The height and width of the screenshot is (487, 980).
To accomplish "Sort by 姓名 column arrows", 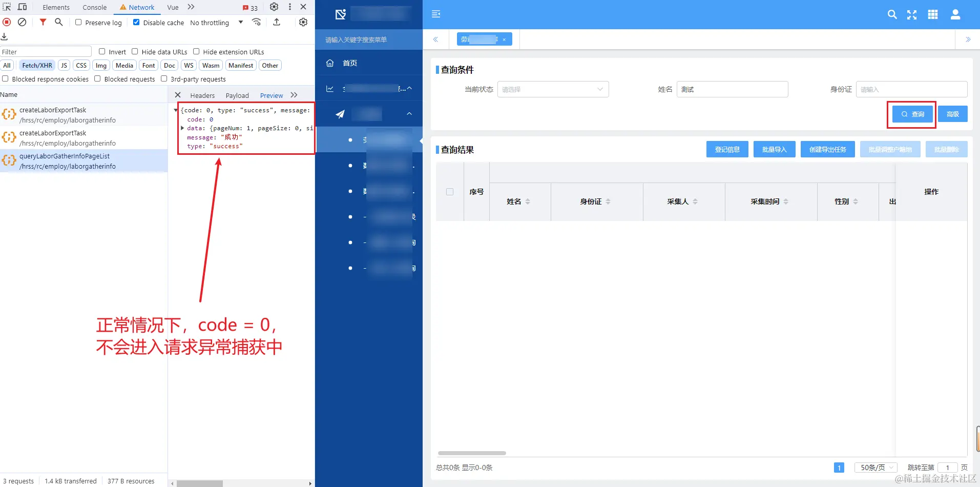I will pyautogui.click(x=528, y=201).
